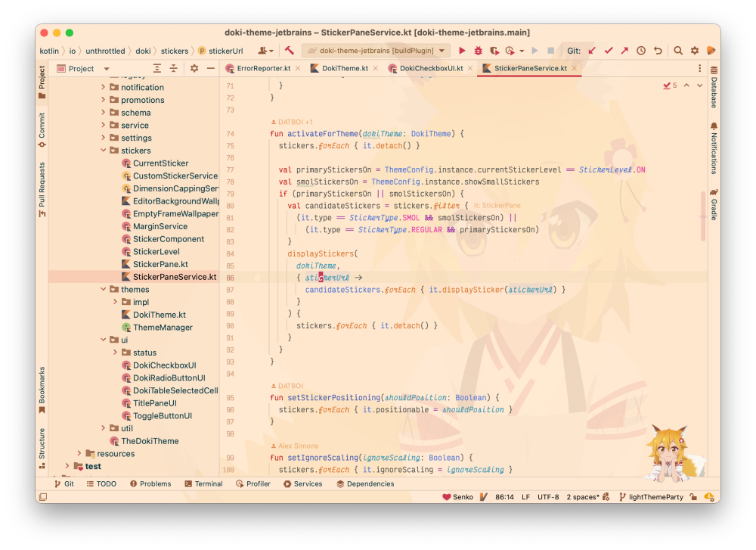This screenshot has height=550, width=756.
Task: Open Search Everywhere magnifier
Action: 678,51
